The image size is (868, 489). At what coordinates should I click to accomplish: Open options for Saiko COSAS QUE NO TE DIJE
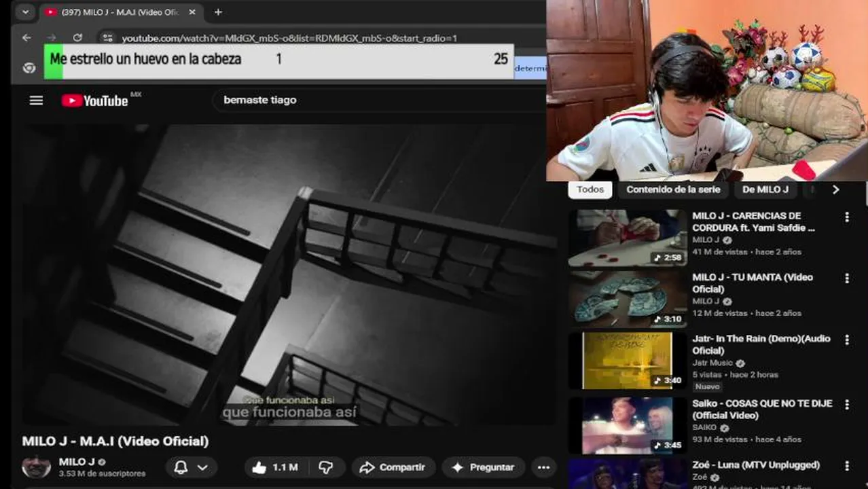pos(846,405)
